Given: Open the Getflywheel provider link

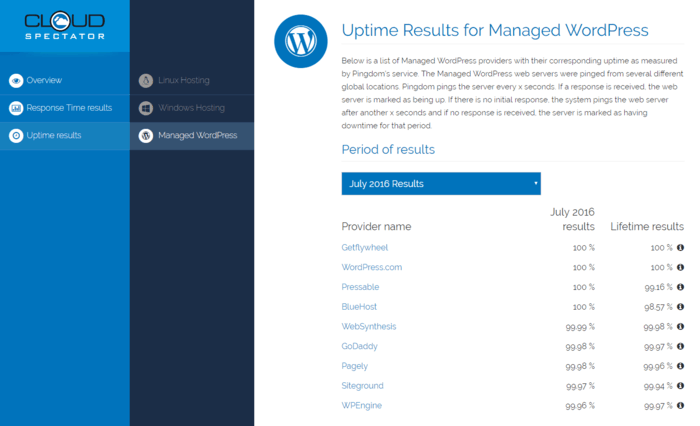Looking at the screenshot, I should pyautogui.click(x=365, y=248).
